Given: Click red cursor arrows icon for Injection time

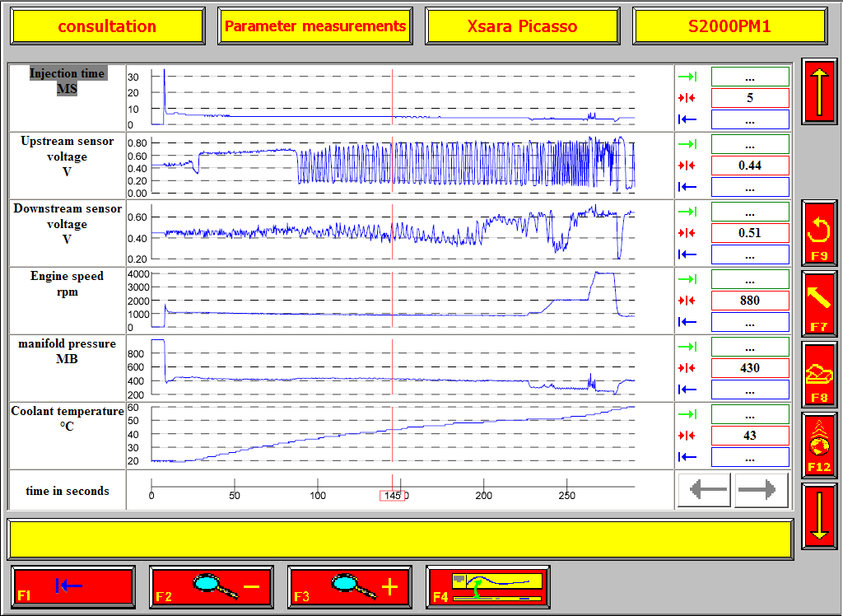Looking at the screenshot, I should point(687,98).
